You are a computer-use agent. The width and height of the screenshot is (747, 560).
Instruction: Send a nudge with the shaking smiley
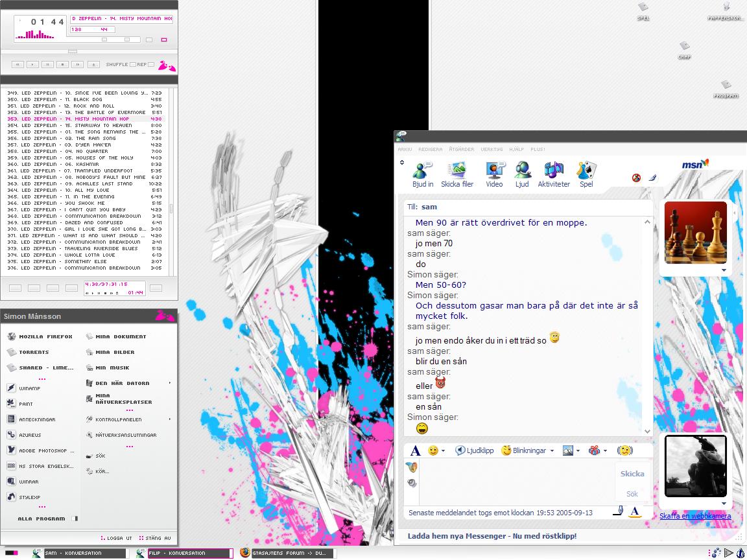624,450
